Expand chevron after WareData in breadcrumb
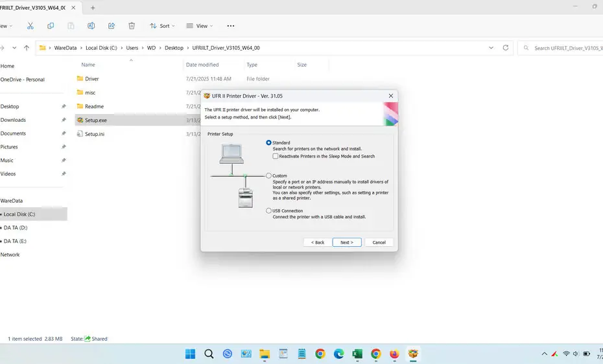This screenshot has width=603, height=364. [81, 48]
